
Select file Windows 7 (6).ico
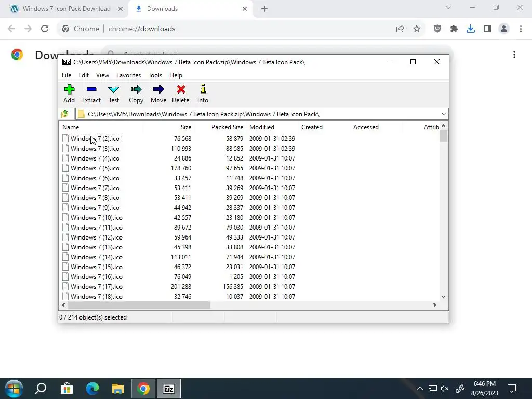(x=95, y=178)
